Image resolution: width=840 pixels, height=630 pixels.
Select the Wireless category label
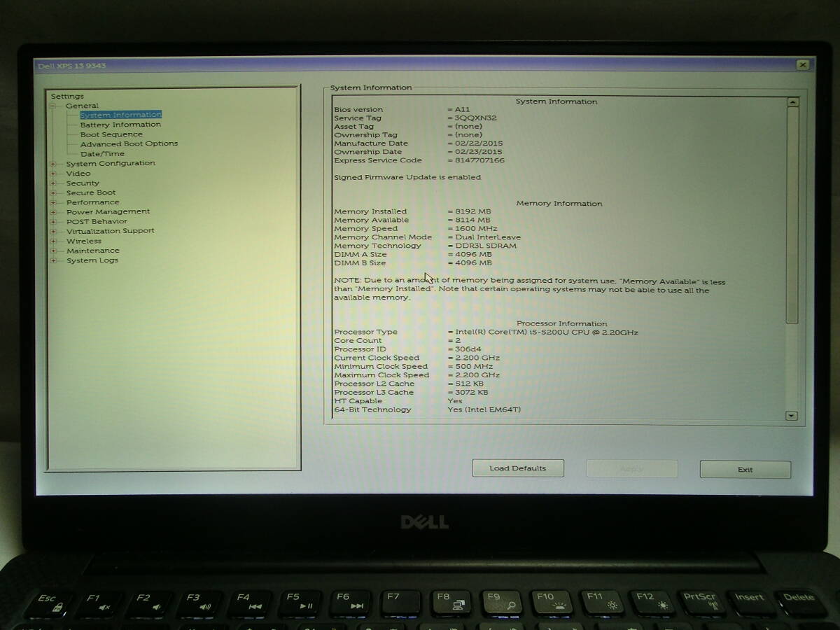(83, 241)
